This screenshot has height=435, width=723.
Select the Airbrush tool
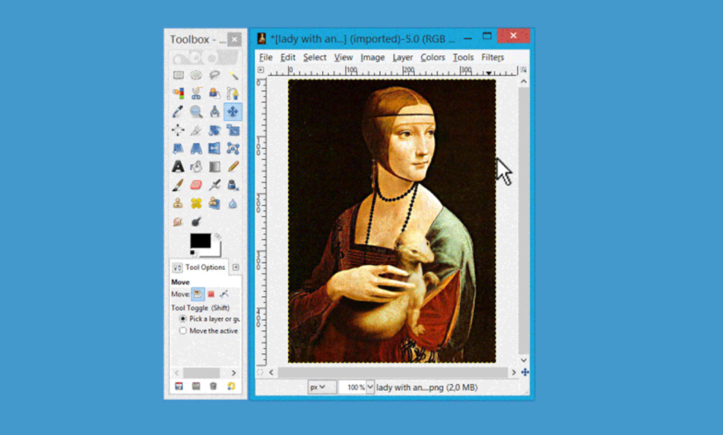click(x=214, y=185)
